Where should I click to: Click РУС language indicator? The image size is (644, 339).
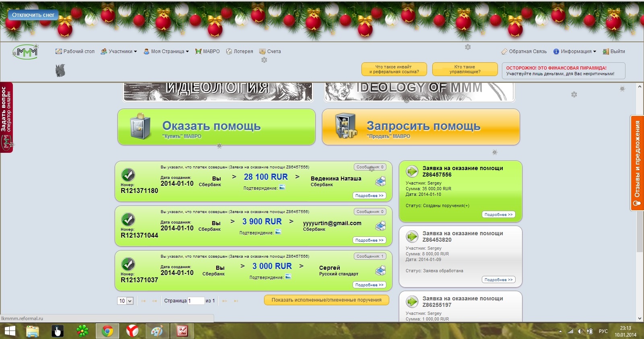coord(603,331)
